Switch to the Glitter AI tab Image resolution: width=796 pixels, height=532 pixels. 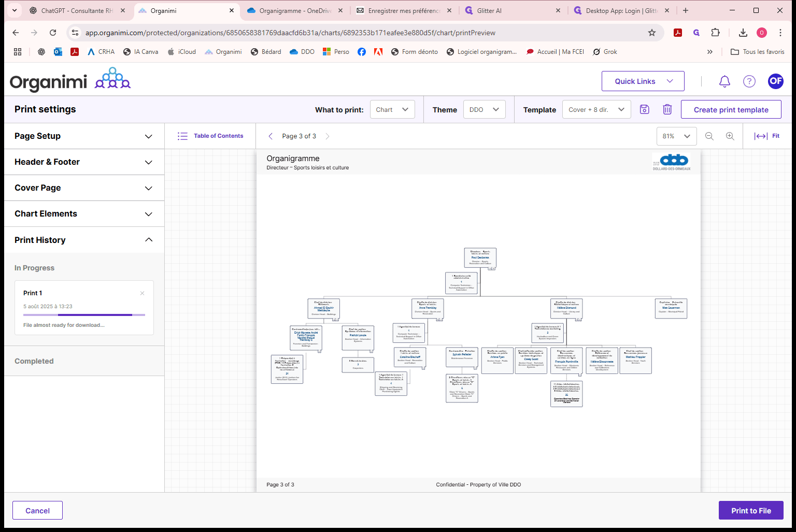pos(513,10)
